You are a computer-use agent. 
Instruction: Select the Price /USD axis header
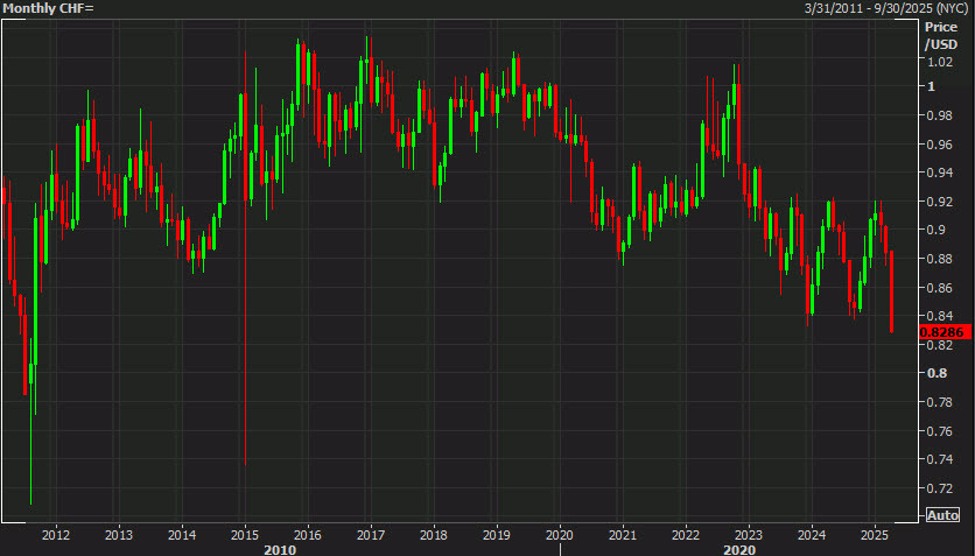[940, 37]
